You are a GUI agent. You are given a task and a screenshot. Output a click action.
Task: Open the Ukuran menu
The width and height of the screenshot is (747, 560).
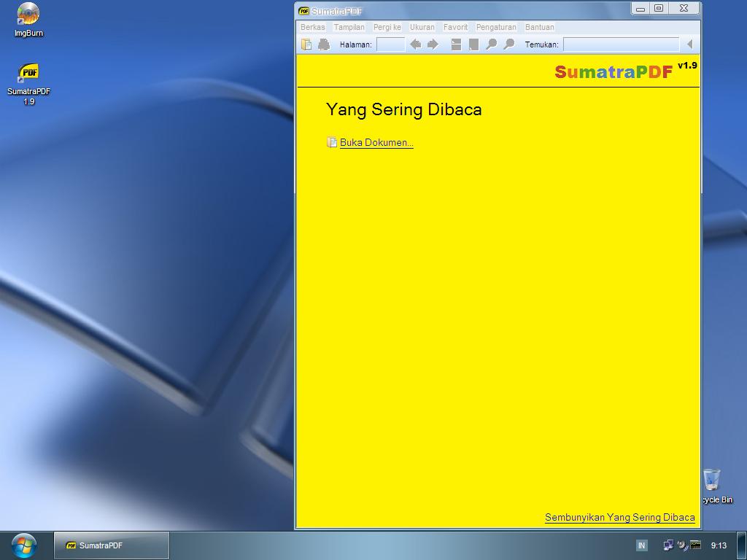coord(422,27)
